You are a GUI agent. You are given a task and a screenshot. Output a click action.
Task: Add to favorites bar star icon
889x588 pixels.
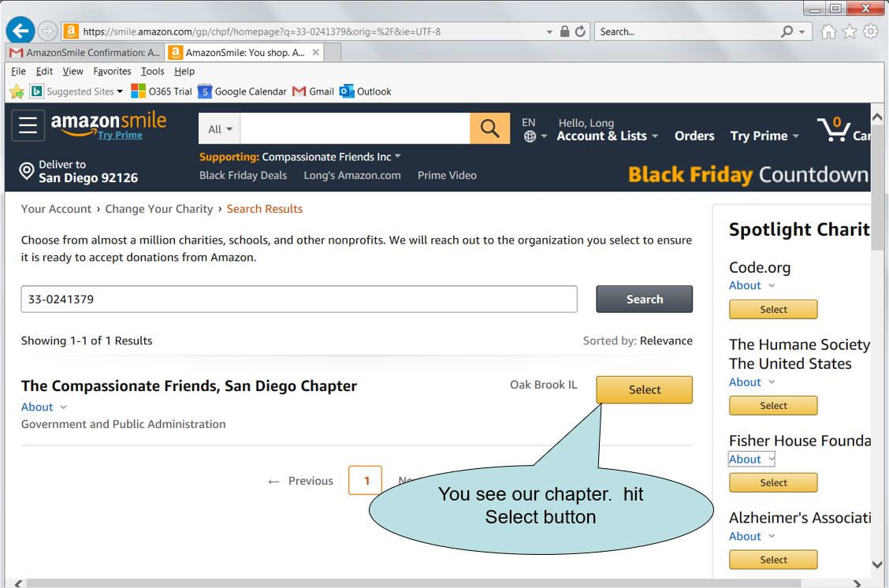pos(17,91)
